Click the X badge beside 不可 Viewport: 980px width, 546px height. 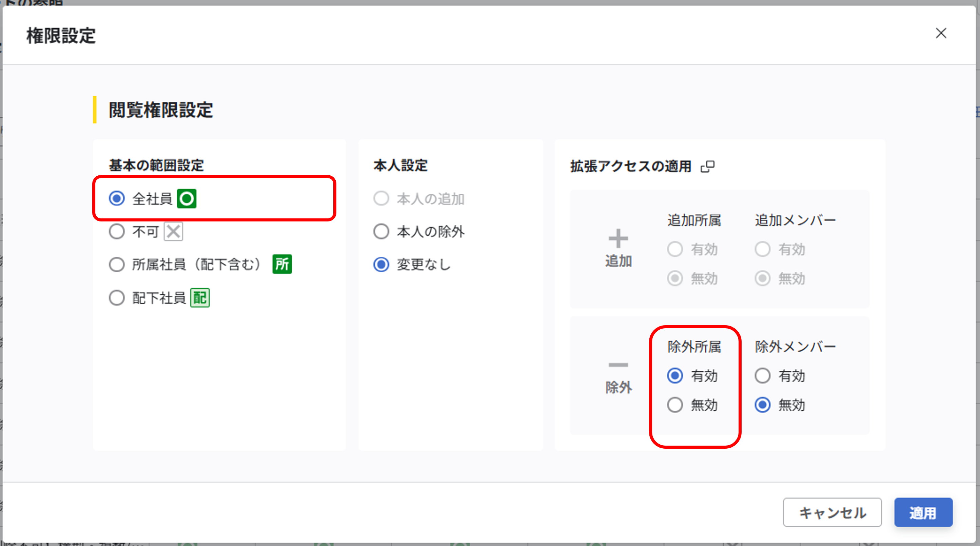click(x=173, y=231)
